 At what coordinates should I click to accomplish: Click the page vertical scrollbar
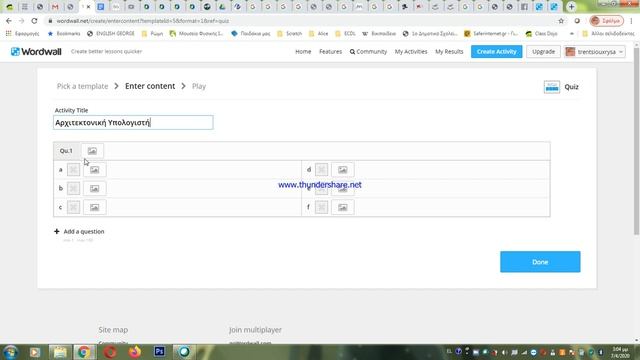(x=636, y=141)
